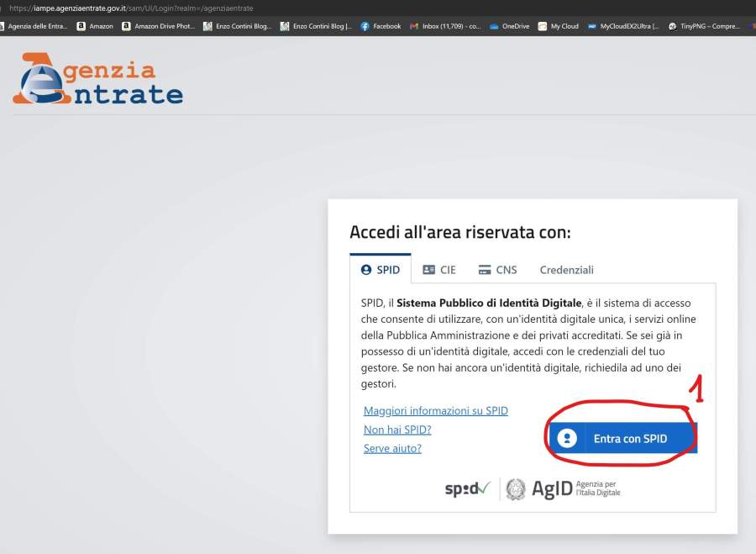Screen dimensions: 756x554
Task: Select the SPID tab
Action: (381, 270)
